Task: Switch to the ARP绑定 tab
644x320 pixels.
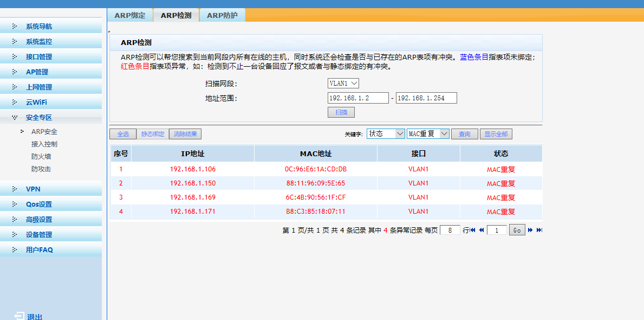Action: click(130, 15)
